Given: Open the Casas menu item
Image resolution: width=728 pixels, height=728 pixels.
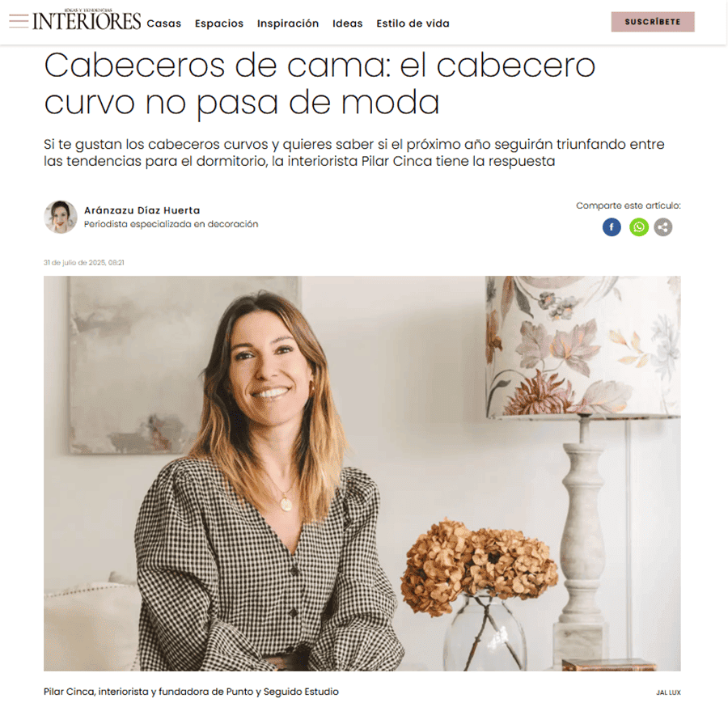Looking at the screenshot, I should point(164,23).
